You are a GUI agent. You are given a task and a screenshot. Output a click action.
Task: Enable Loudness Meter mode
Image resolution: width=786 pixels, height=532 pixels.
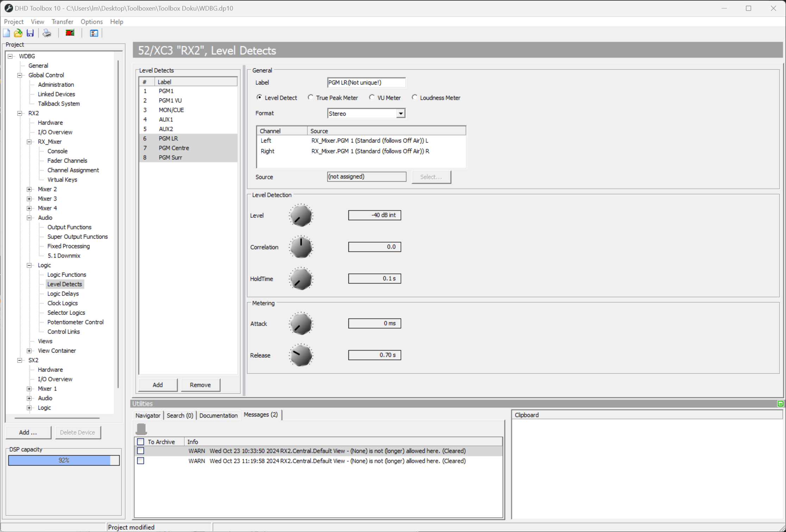click(415, 97)
